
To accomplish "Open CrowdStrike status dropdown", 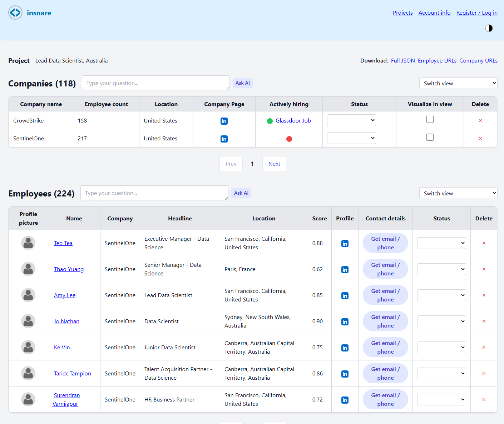I will [351, 120].
